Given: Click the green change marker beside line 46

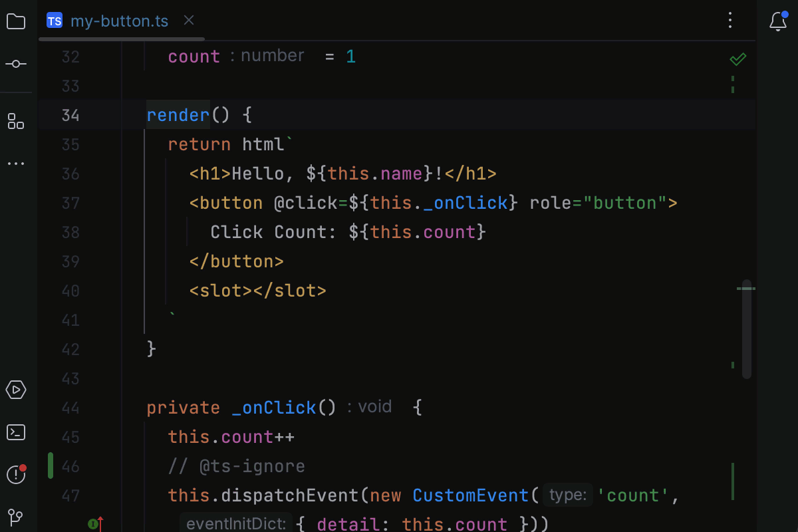Looking at the screenshot, I should click(x=50, y=466).
